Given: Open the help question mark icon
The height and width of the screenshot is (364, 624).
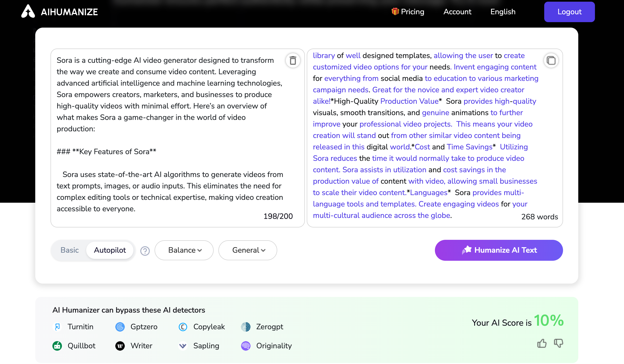Looking at the screenshot, I should pyautogui.click(x=145, y=251).
